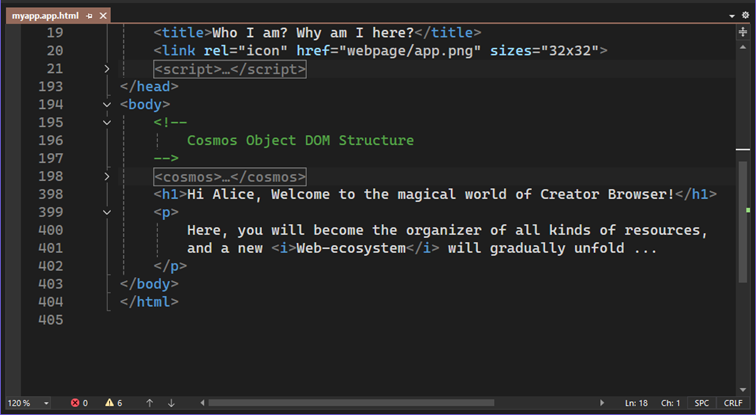Click the sizes value "32x32"

coord(570,51)
